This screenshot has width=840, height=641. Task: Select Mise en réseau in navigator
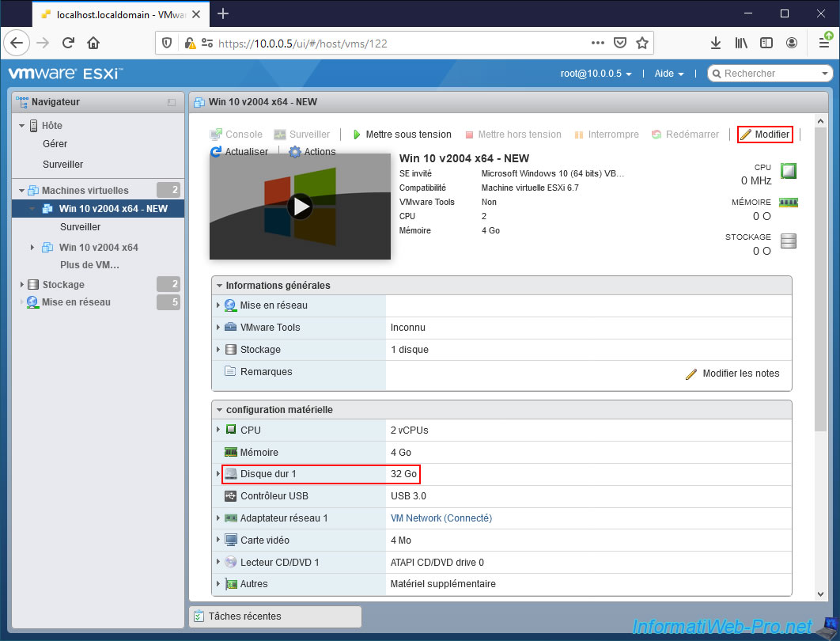coord(76,302)
